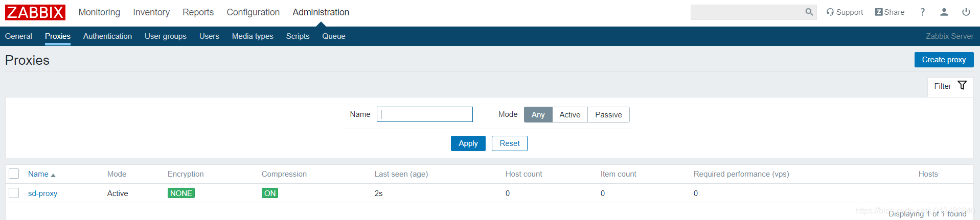Click the Host count column header
This screenshot has width=980, height=220.
[x=524, y=174]
